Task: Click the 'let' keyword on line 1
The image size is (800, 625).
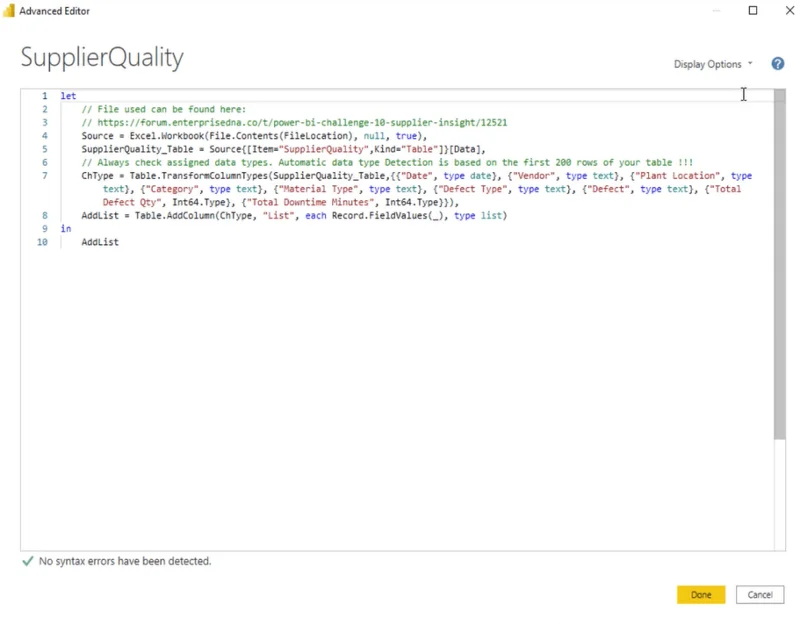Action: point(68,96)
